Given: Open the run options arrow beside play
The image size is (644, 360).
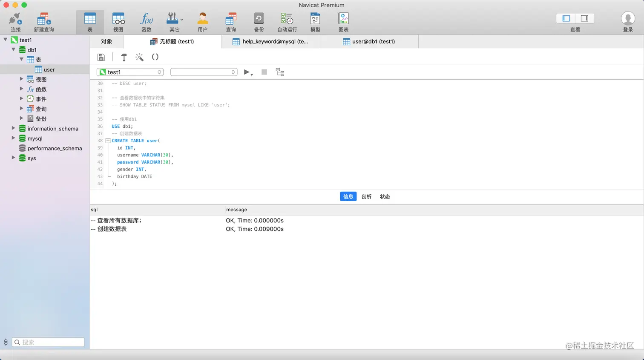Looking at the screenshot, I should pos(252,75).
